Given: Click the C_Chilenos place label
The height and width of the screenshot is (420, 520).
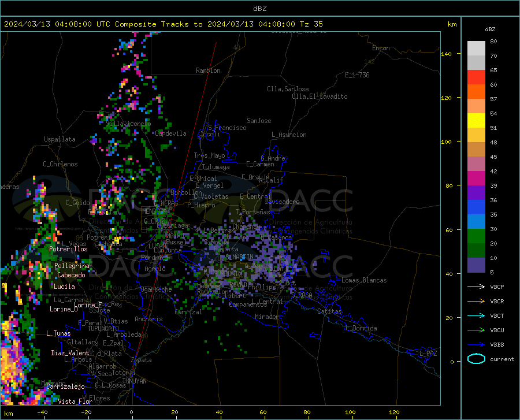Looking at the screenshot, I should click(x=60, y=163).
